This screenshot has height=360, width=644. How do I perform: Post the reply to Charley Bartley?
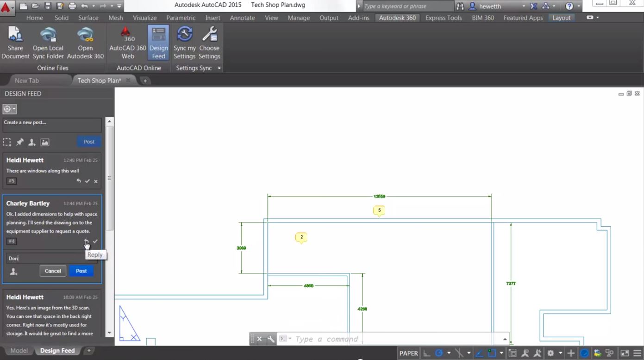[x=81, y=271]
